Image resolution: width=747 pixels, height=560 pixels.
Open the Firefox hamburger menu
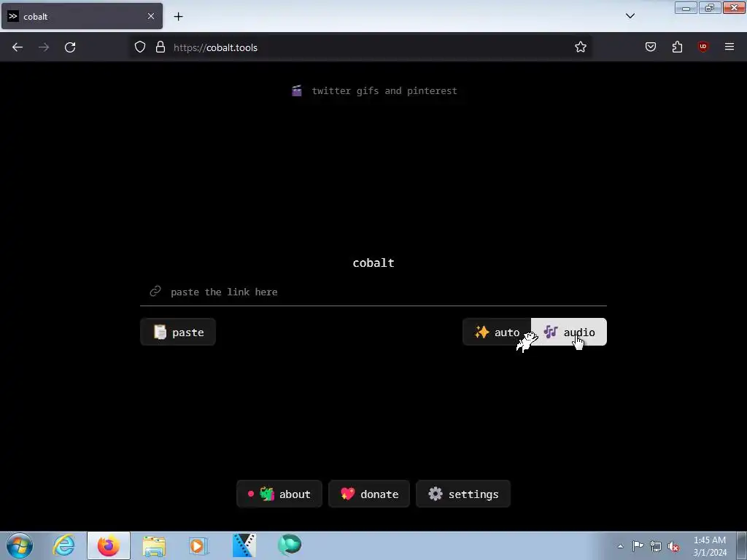tap(729, 47)
